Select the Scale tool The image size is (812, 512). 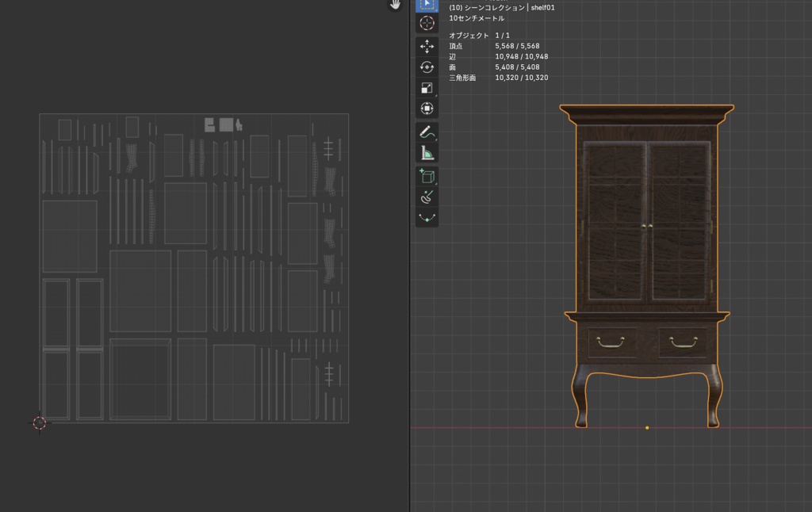427,88
